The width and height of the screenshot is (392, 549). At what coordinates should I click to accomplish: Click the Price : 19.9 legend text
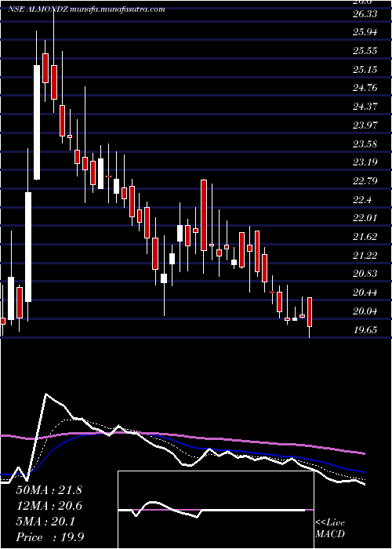tap(50, 537)
